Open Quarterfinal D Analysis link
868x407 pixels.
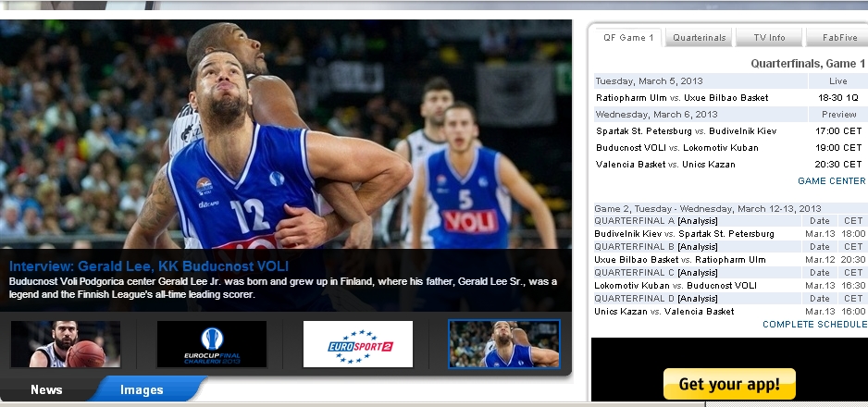698,299
